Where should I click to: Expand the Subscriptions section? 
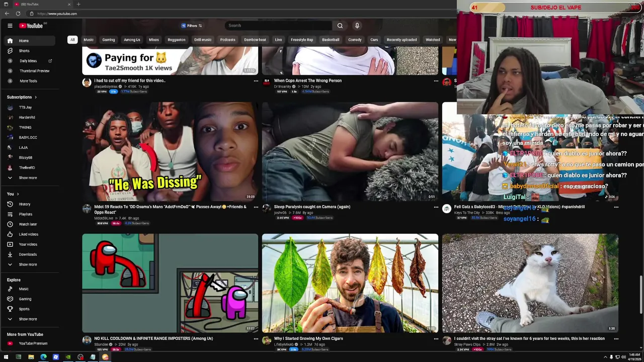click(x=22, y=97)
